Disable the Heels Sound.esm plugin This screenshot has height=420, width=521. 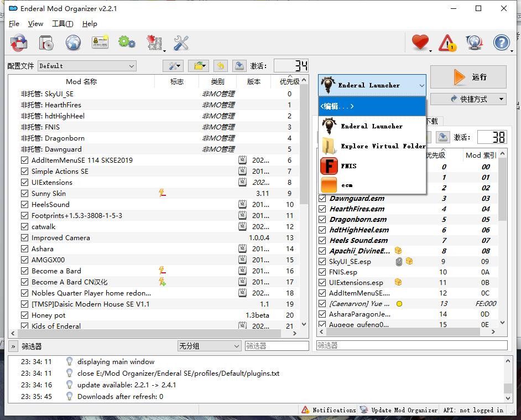(322, 240)
